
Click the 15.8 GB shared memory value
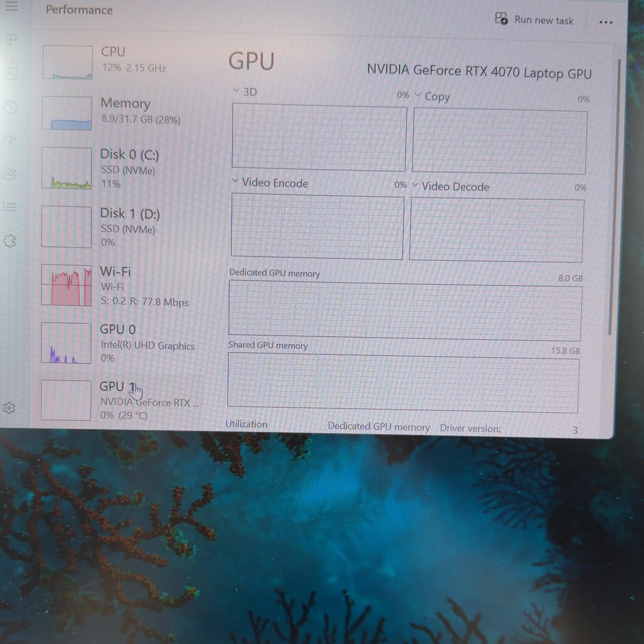click(x=565, y=351)
